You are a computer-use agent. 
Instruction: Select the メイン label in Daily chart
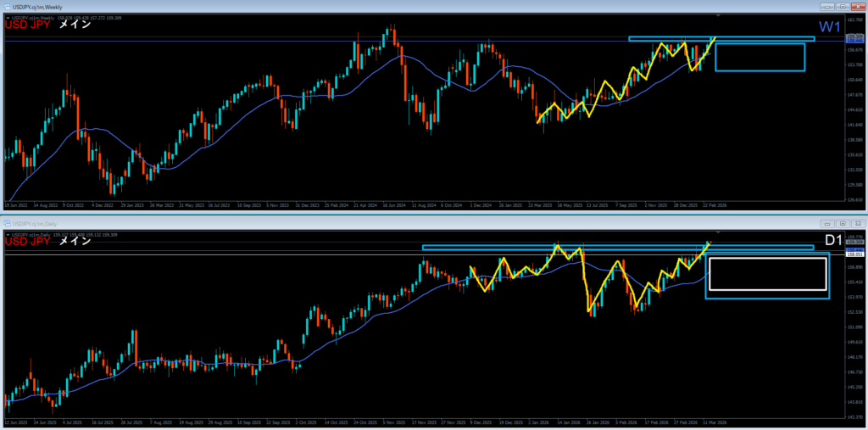[x=75, y=242]
